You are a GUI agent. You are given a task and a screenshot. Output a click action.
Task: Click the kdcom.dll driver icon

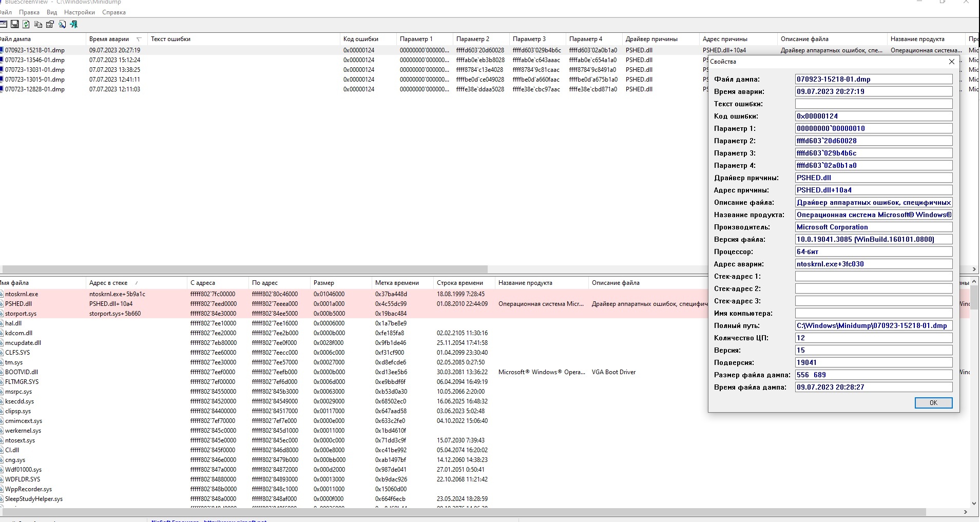tap(2, 333)
